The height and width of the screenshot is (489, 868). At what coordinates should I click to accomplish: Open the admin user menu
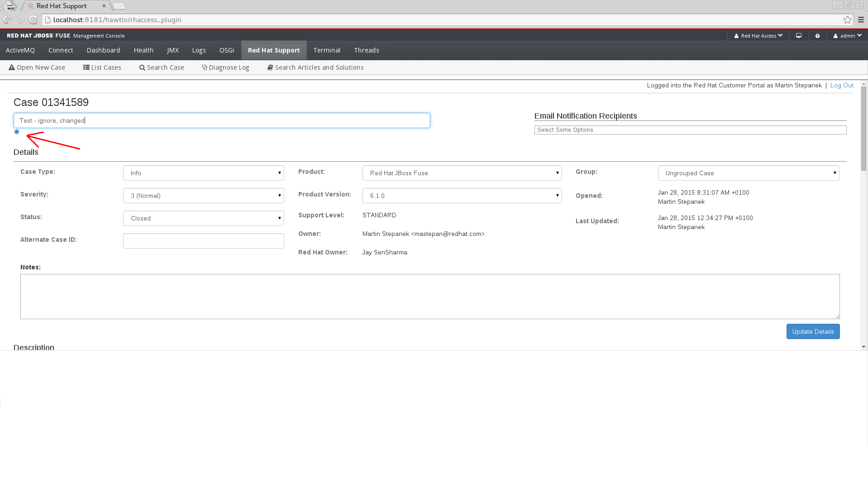(848, 36)
